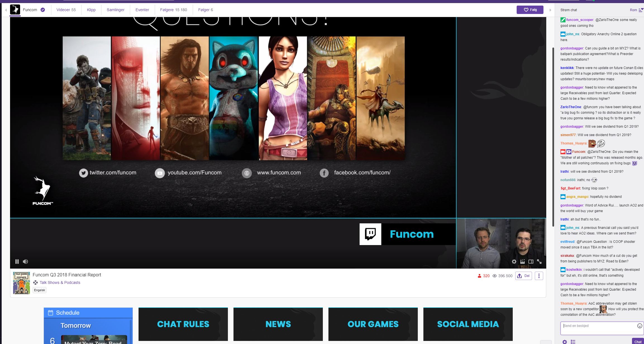Open the Samlinger tab
The width and height of the screenshot is (644, 344).
[x=115, y=10]
